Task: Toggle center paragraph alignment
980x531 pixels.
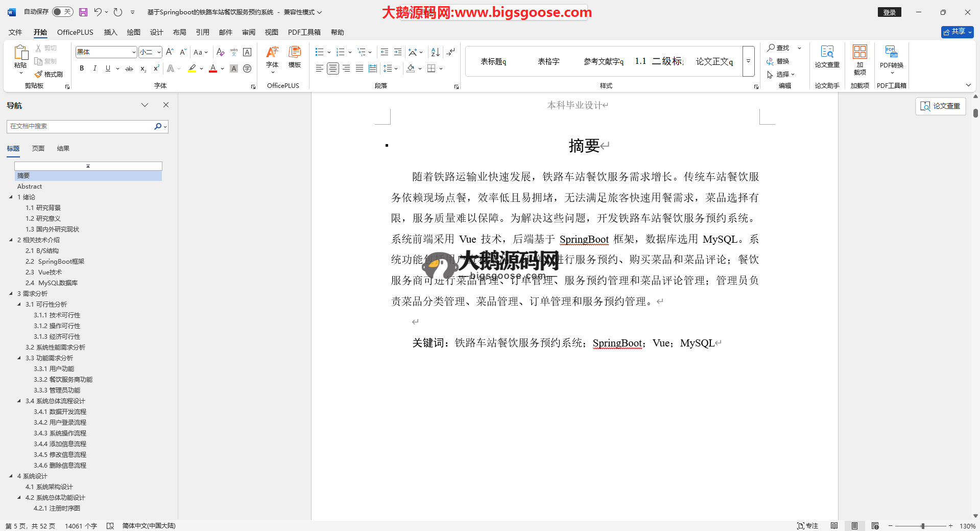Action: click(332, 68)
